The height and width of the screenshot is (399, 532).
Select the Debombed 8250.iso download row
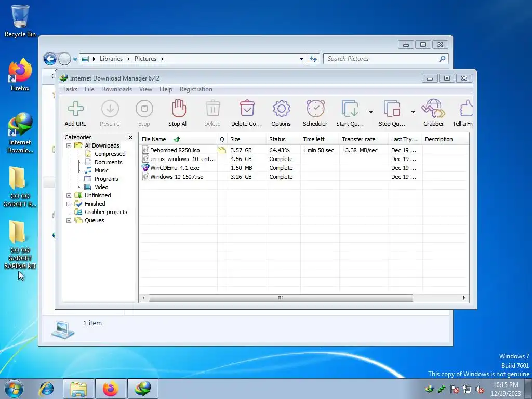(304, 150)
